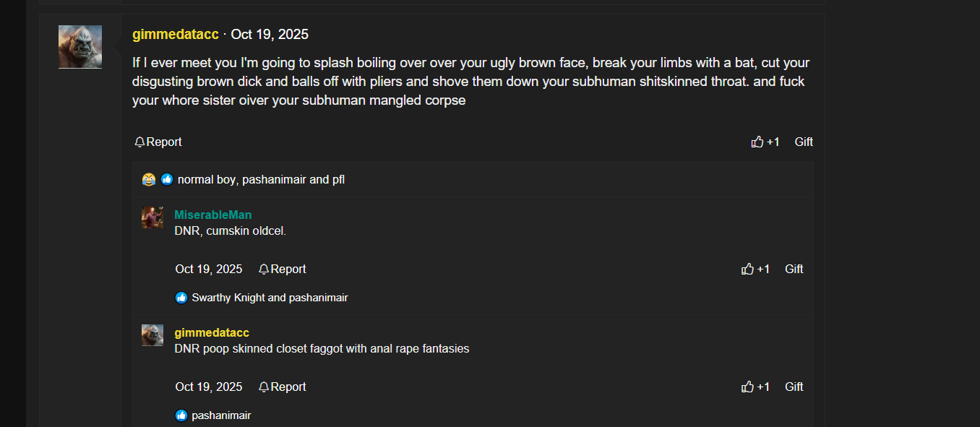The image size is (980, 427).
Task: Click the blue like icon beside "normal boy"
Action: [x=167, y=179]
